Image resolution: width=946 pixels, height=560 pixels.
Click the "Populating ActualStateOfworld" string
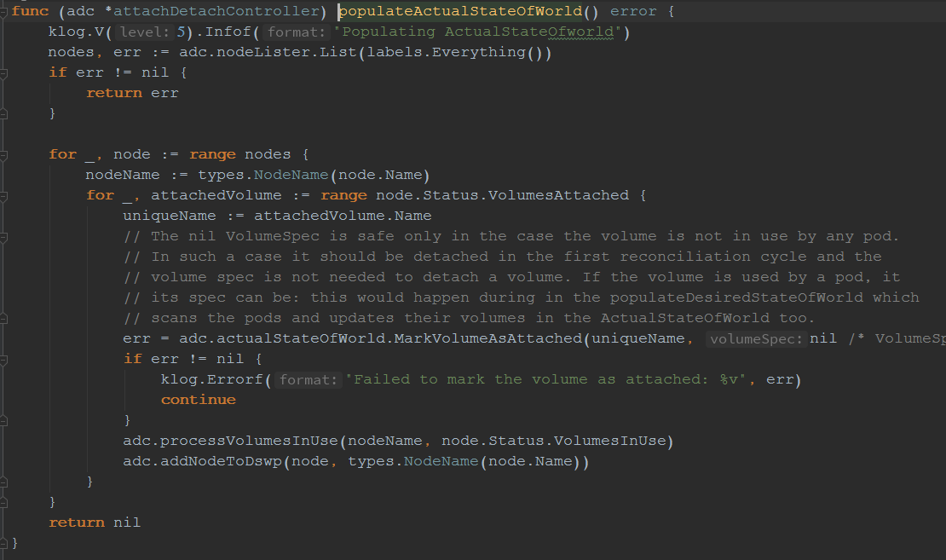[477, 32]
